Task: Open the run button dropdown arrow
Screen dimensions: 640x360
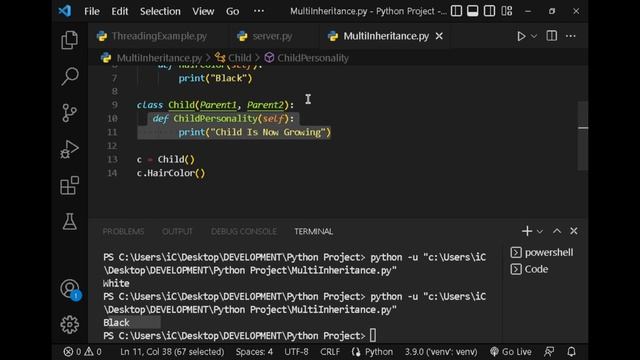Action: [534, 36]
